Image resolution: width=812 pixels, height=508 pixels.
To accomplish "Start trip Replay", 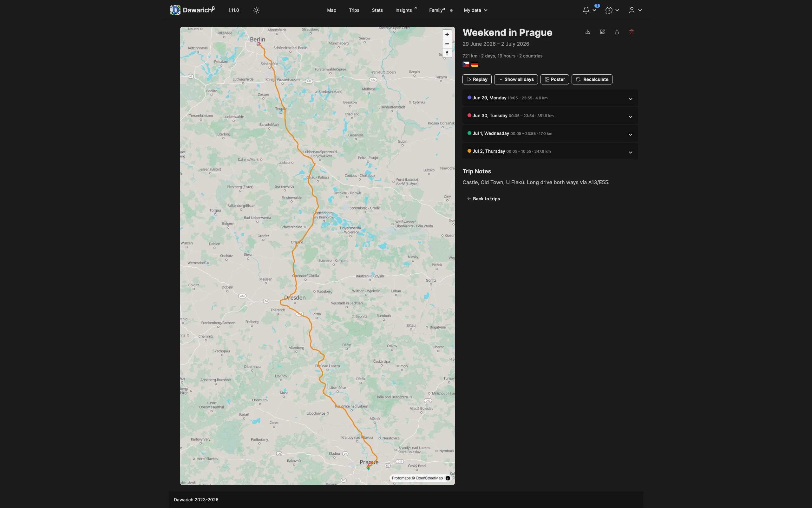I will coord(477,79).
